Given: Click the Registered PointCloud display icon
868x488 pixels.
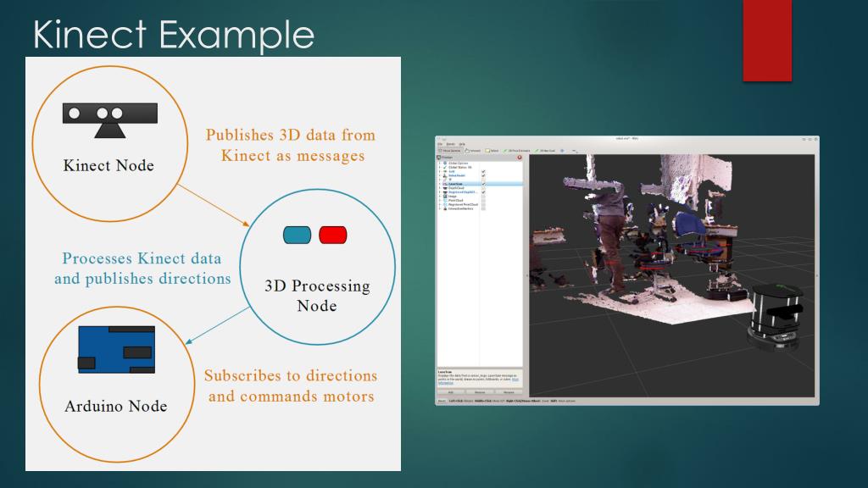Looking at the screenshot, I should coord(445,205).
